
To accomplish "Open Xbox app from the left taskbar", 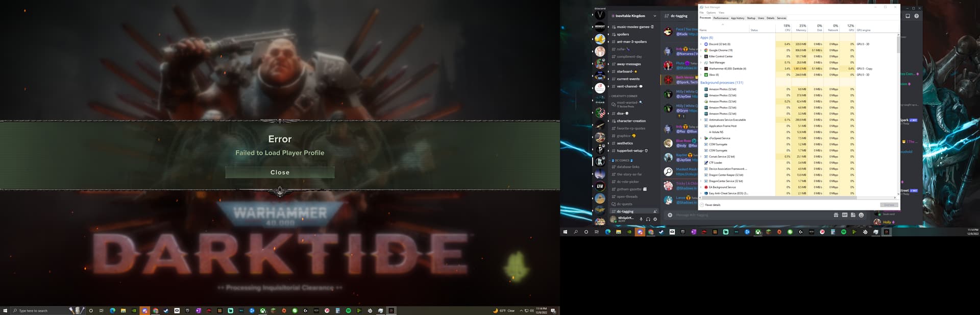I will 262,310.
